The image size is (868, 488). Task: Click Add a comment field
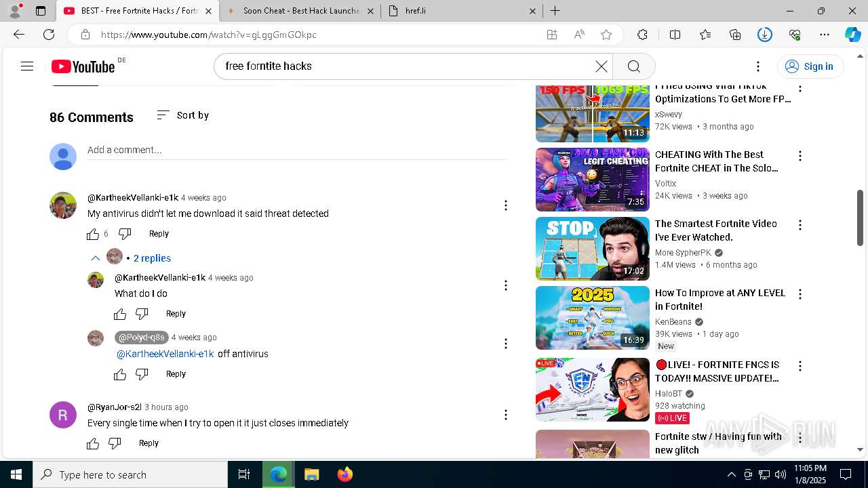pyautogui.click(x=298, y=150)
